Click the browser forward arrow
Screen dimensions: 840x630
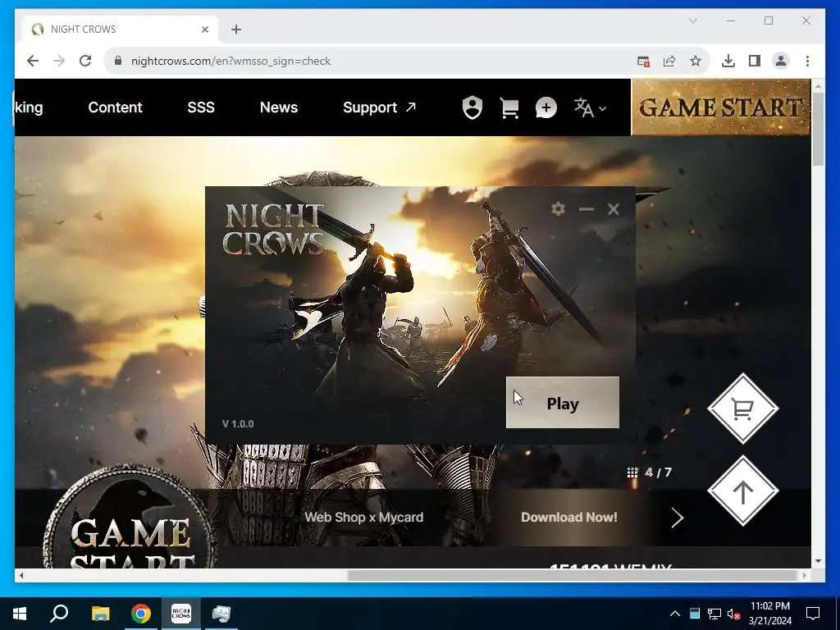click(59, 61)
